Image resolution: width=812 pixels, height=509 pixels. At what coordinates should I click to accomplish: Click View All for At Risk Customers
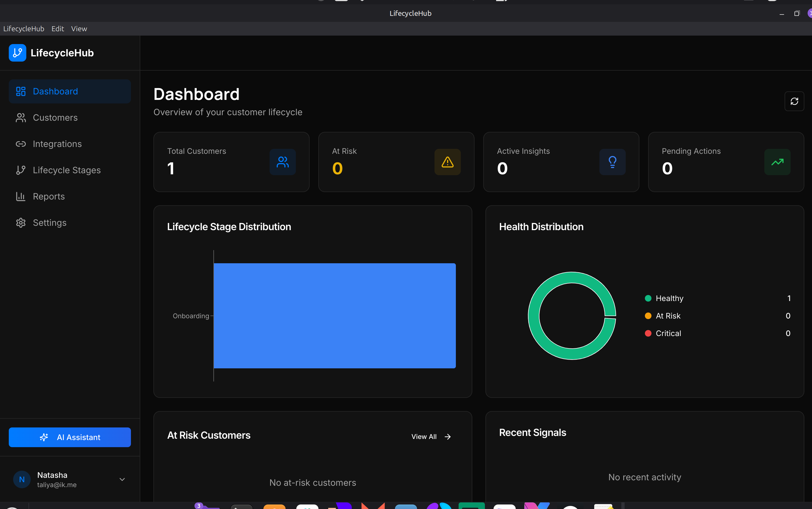tap(431, 436)
